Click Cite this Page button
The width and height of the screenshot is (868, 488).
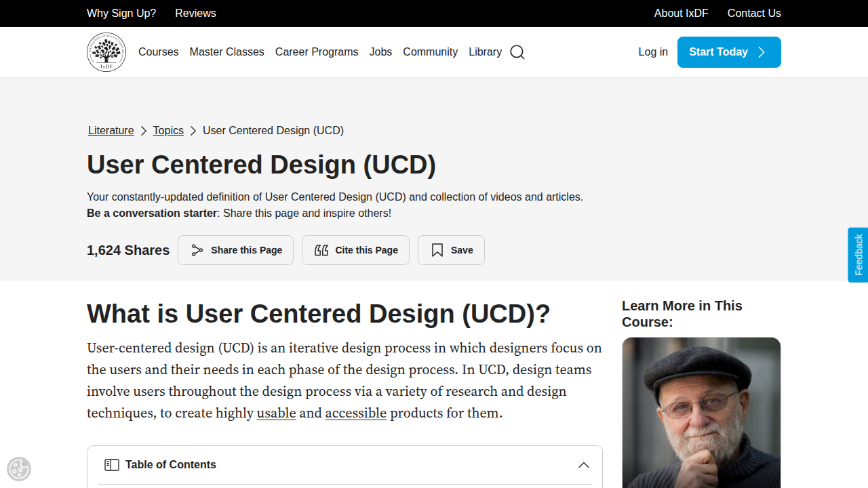pyautogui.click(x=355, y=250)
